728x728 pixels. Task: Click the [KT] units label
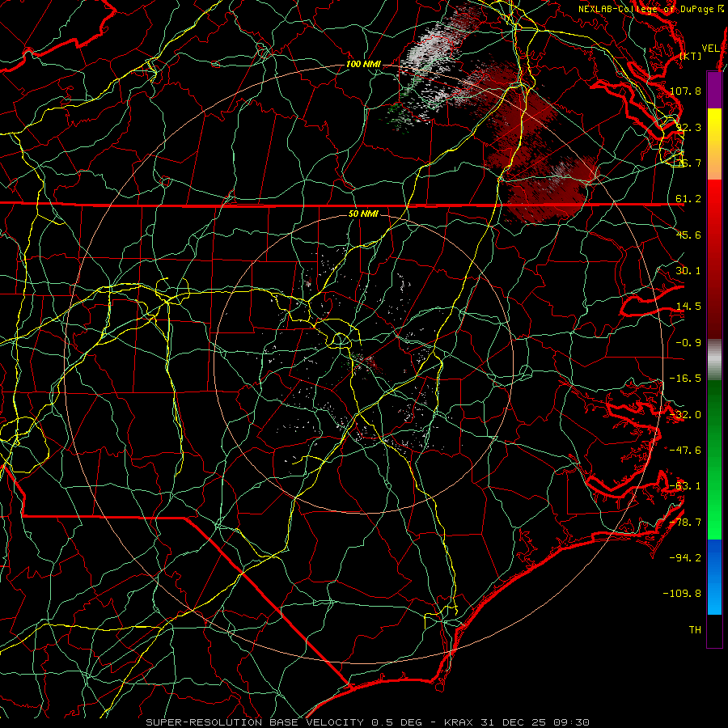point(691,56)
